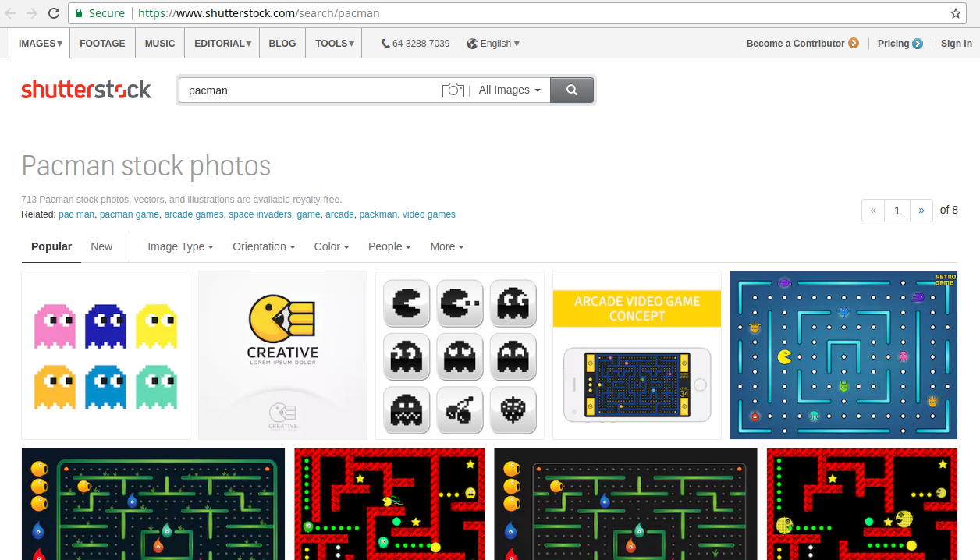The height and width of the screenshot is (560, 980).
Task: Open the related search 'arcade games'
Action: [x=194, y=214]
